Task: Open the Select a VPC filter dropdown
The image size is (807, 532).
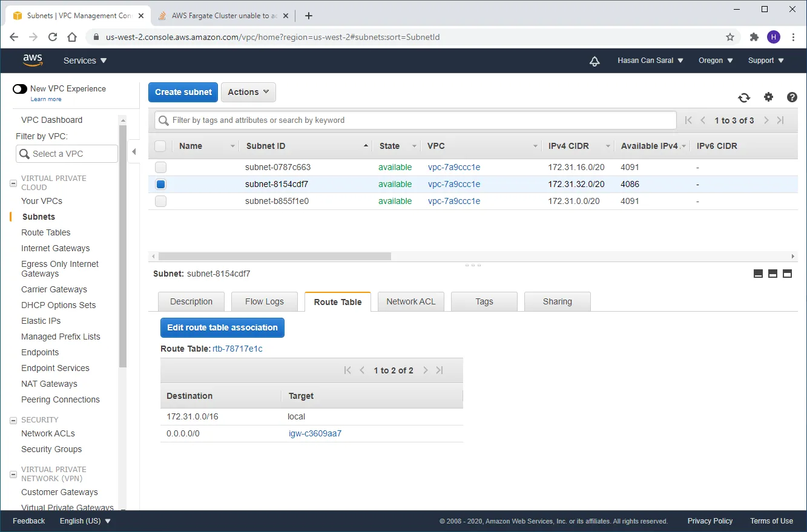Action: point(67,154)
